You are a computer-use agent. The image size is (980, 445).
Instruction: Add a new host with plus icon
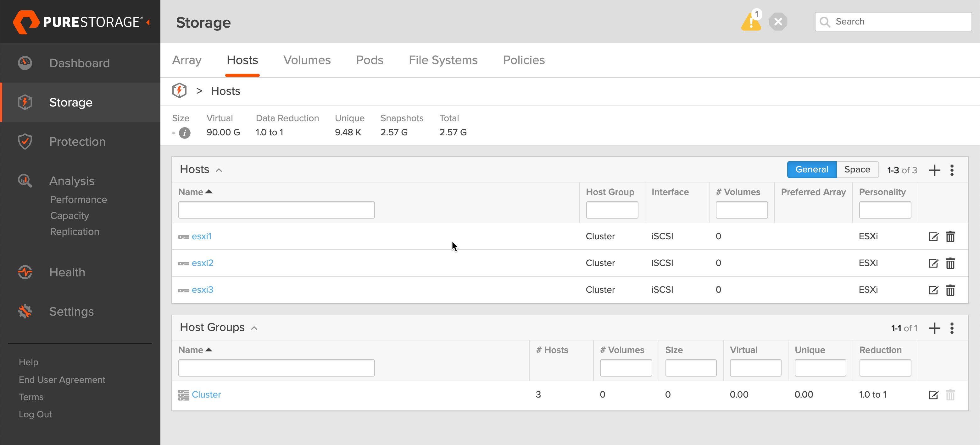(934, 170)
